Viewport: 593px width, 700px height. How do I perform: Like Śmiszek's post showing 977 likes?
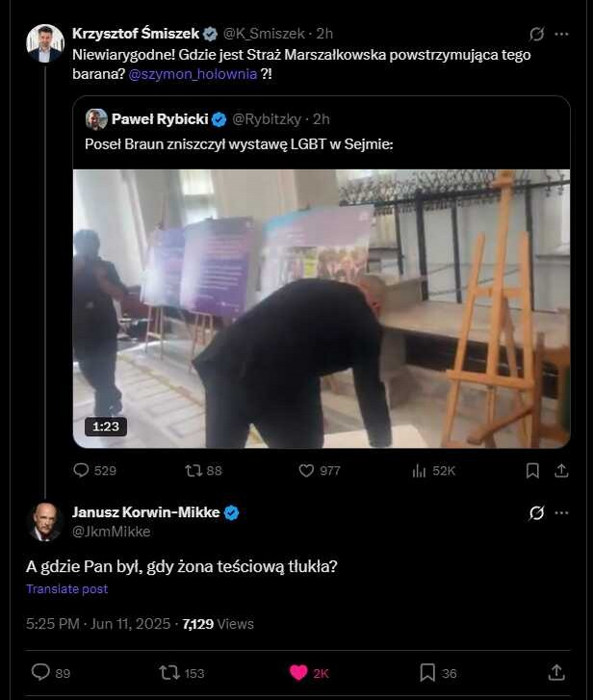pyautogui.click(x=306, y=470)
